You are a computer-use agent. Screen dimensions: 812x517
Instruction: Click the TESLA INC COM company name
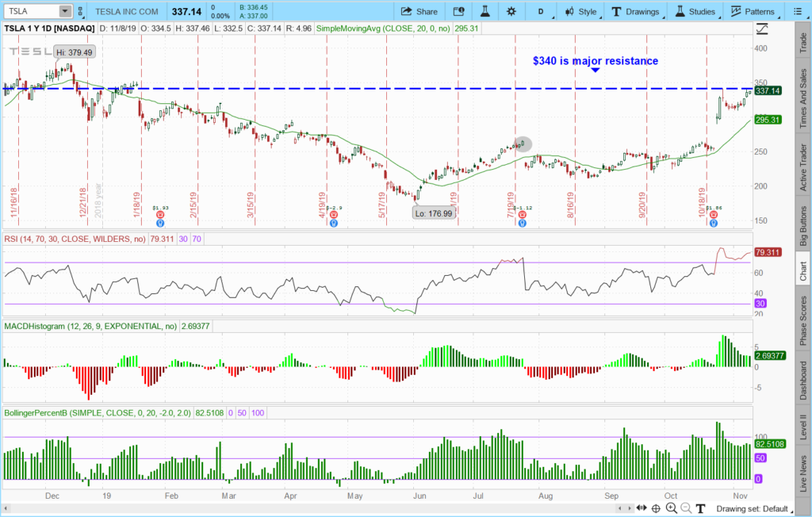coord(126,11)
